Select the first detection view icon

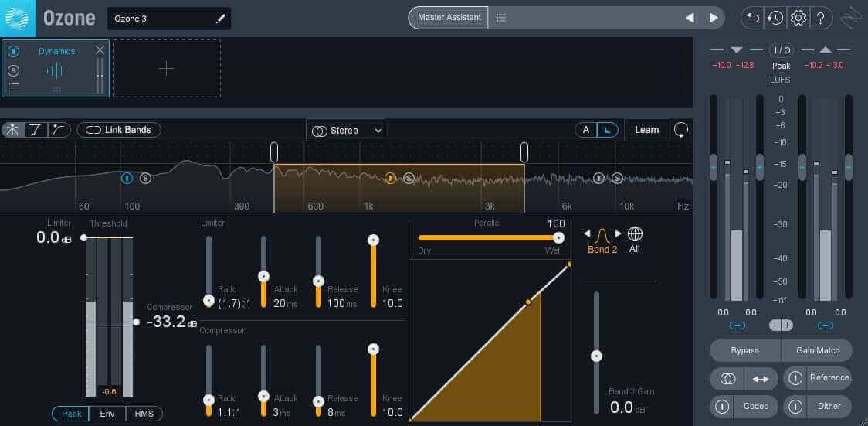pyautogui.click(x=12, y=130)
